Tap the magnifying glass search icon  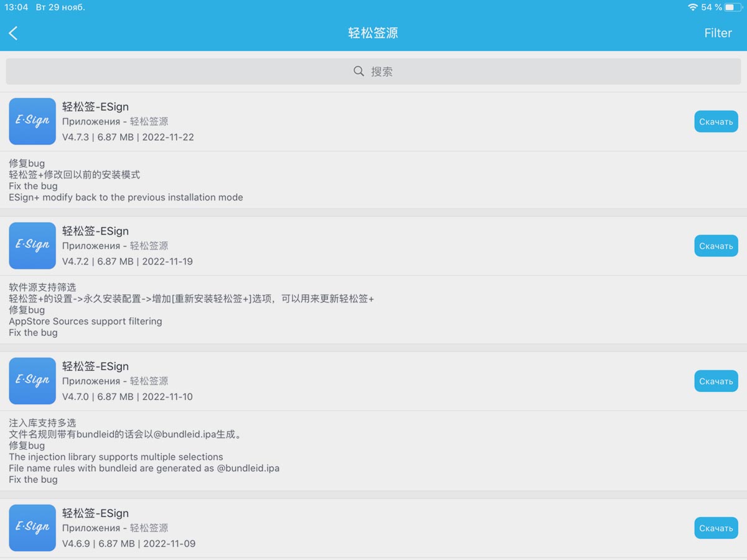pos(359,72)
